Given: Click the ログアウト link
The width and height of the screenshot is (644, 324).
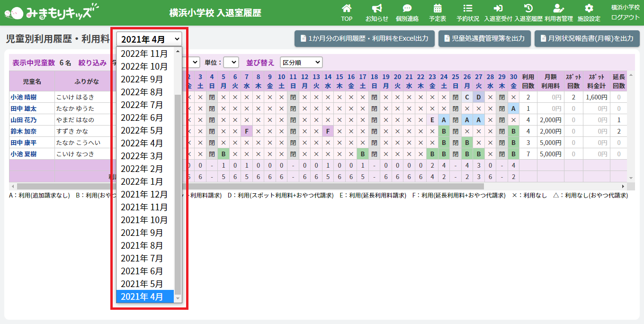Looking at the screenshot, I should 625,17.
